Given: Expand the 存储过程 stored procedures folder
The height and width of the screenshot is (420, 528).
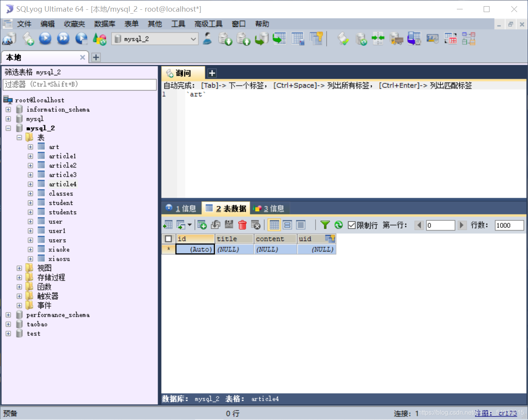Looking at the screenshot, I should pos(19,278).
